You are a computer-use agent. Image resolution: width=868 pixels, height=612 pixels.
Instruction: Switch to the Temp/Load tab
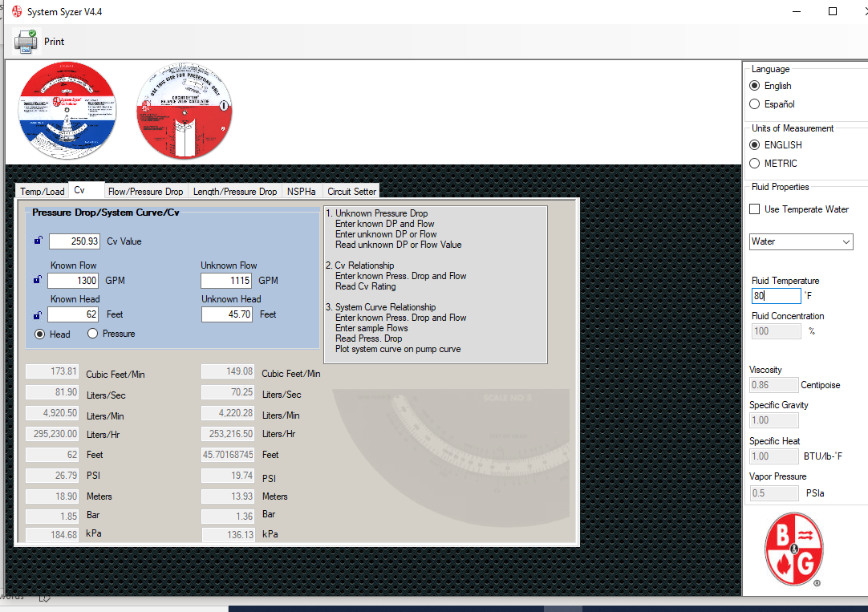point(42,192)
